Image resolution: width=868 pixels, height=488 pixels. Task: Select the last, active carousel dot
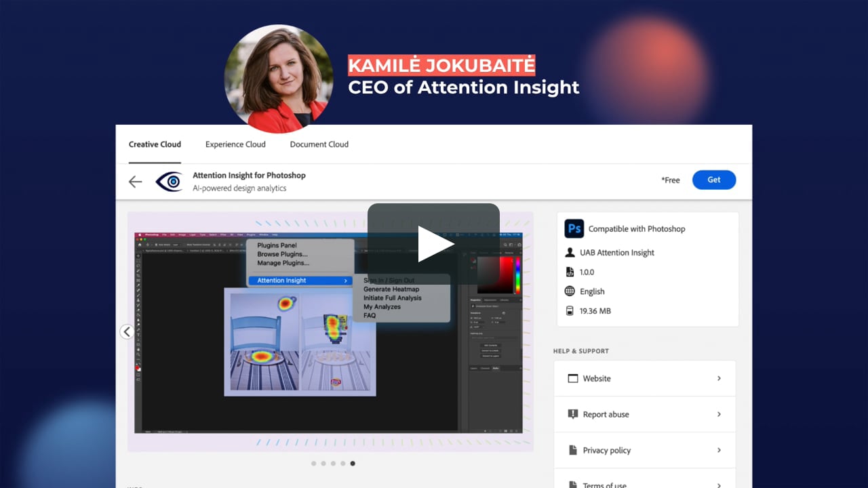(x=353, y=464)
